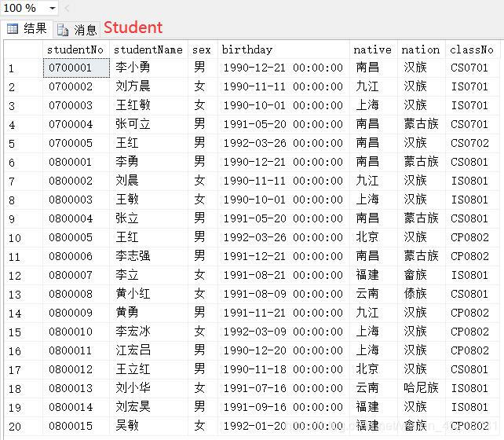Select native 云南 in row 18
The height and width of the screenshot is (440, 504).
[x=367, y=388]
